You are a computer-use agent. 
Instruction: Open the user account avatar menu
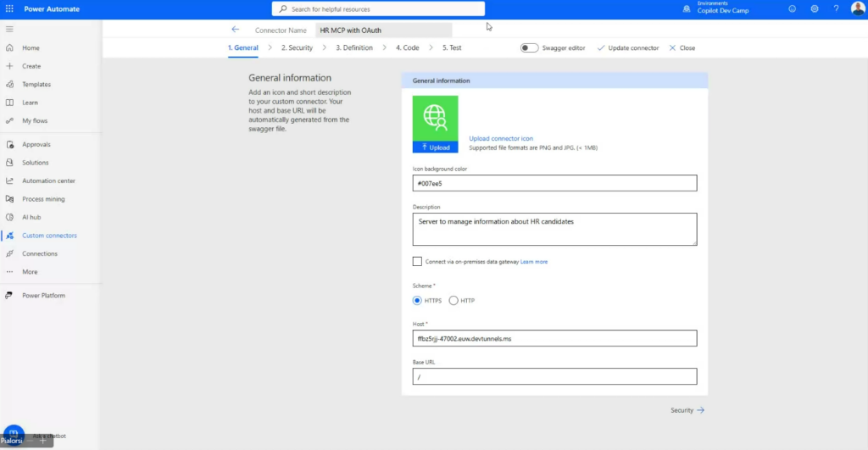[857, 8]
